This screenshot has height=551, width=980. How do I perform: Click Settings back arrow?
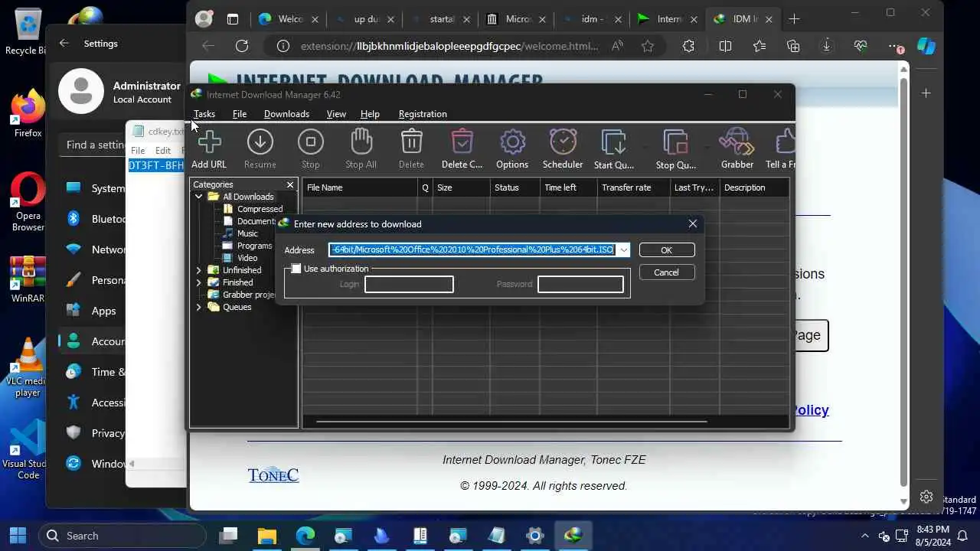[64, 44]
